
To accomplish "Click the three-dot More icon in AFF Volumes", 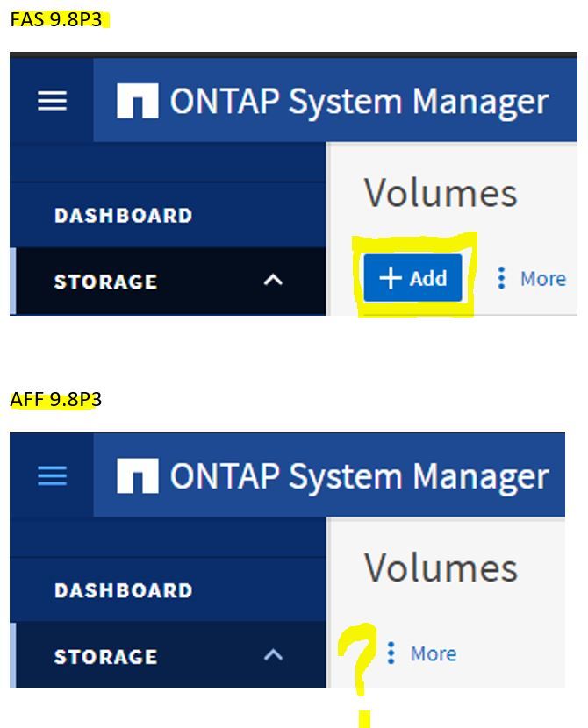I will 391,653.
